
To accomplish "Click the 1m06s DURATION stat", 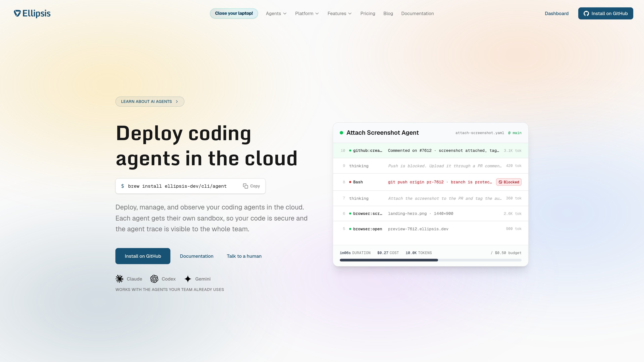I will pos(355,253).
